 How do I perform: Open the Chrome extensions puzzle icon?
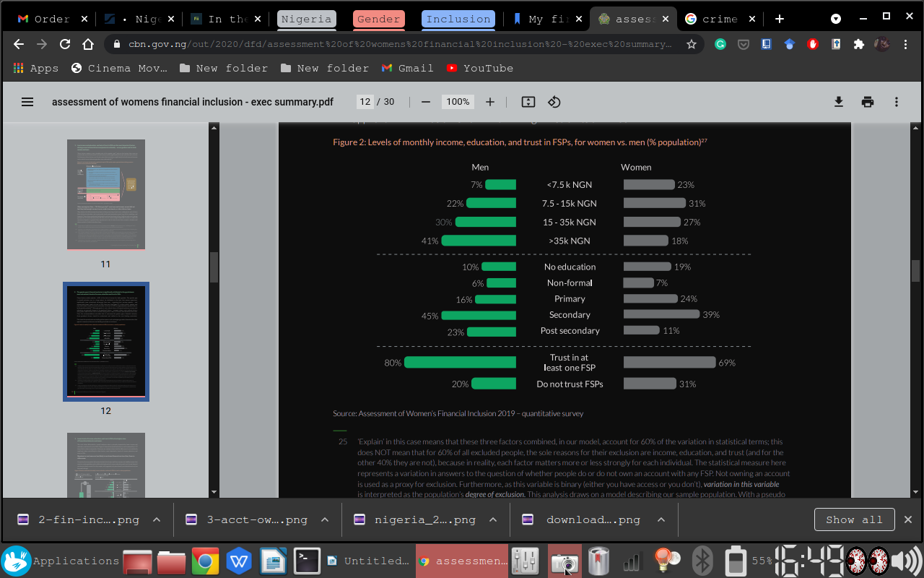click(x=858, y=44)
